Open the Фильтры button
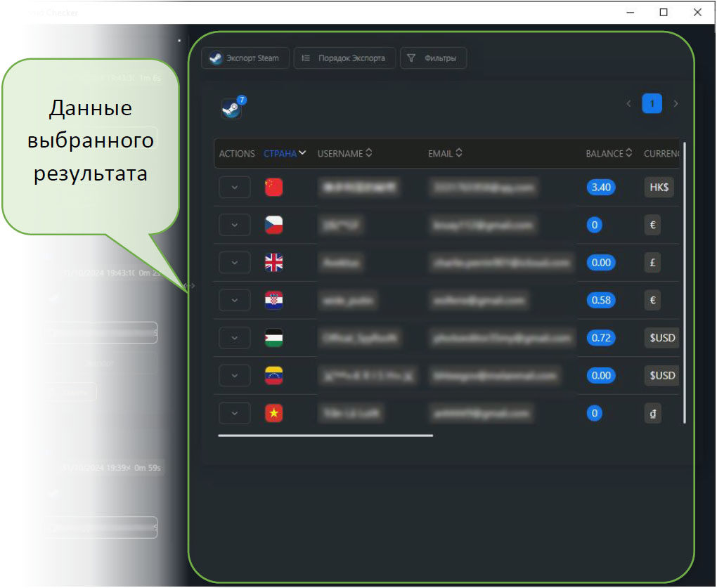717x588 pixels. tap(433, 58)
